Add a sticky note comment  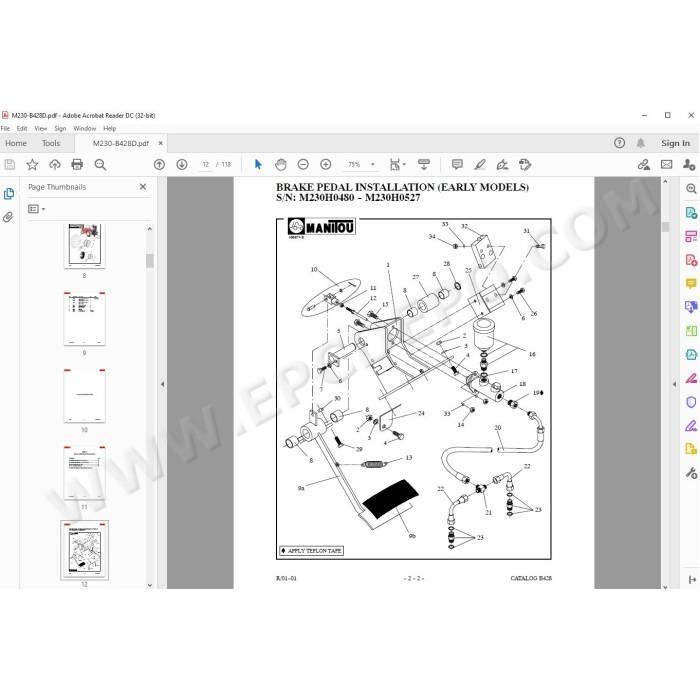pyautogui.click(x=457, y=165)
